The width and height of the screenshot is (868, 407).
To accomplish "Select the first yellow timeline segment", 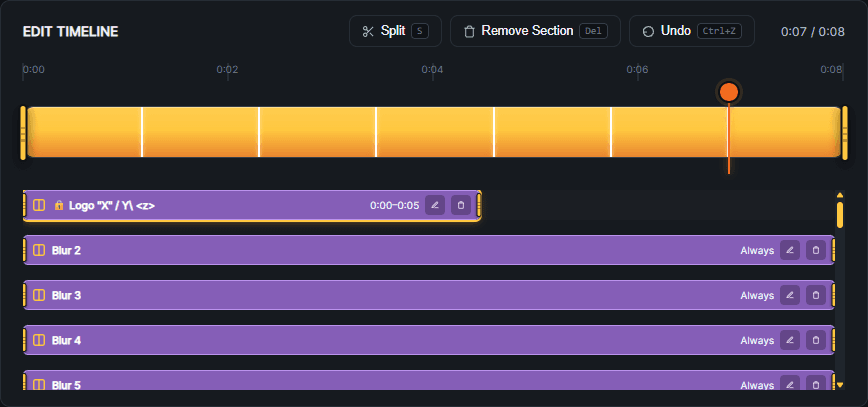I will [x=85, y=132].
